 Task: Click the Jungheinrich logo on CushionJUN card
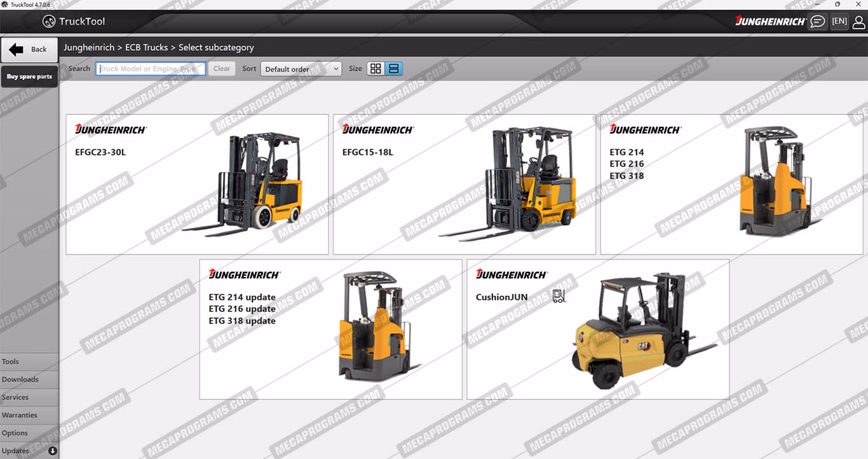click(512, 274)
